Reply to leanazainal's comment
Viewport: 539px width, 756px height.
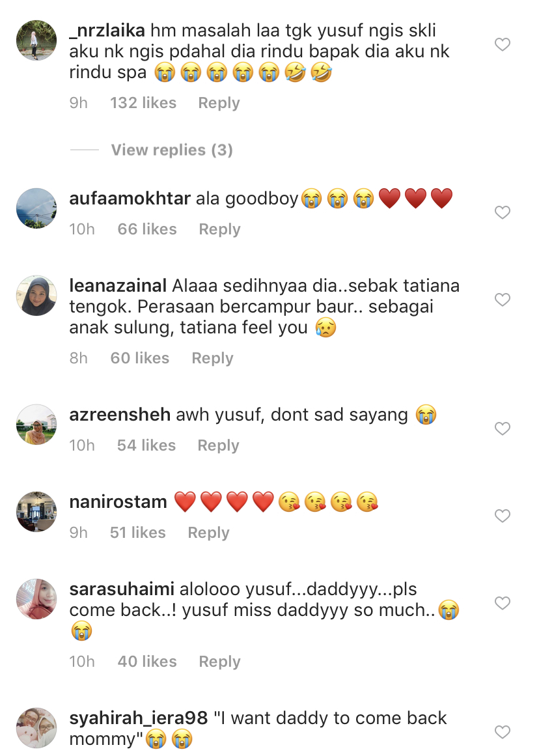(x=212, y=358)
